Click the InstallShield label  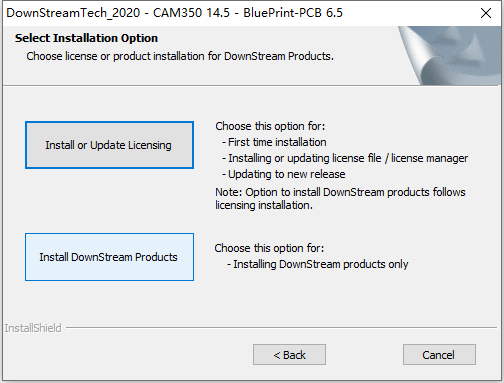[x=33, y=328]
